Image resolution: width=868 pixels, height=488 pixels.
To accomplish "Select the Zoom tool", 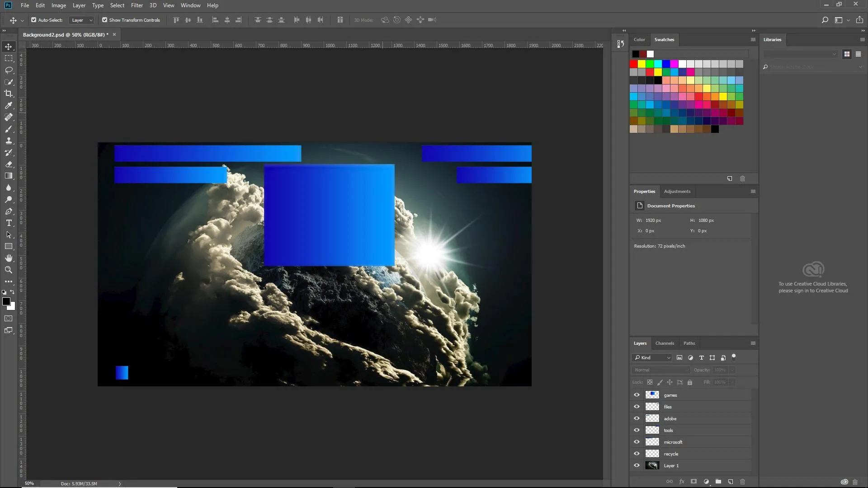I will (9, 270).
